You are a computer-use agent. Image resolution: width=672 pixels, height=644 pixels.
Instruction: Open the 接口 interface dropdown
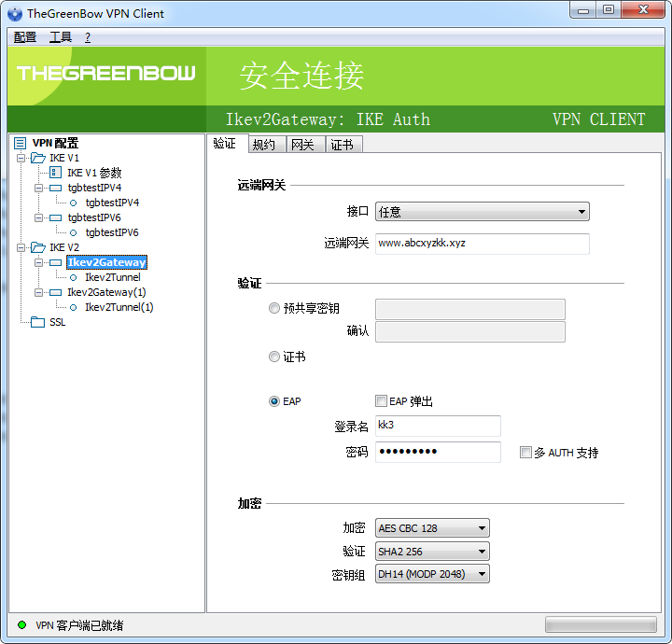[483, 212]
